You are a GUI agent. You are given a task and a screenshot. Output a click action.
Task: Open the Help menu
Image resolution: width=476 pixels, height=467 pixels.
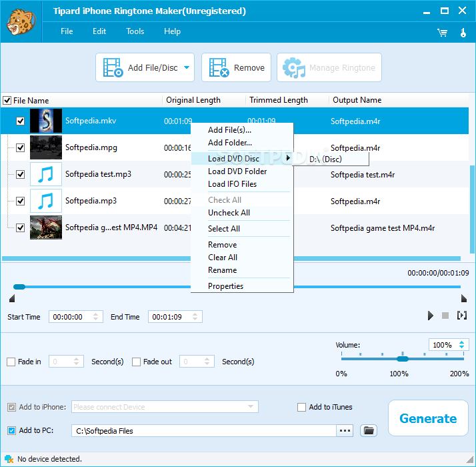point(173,31)
